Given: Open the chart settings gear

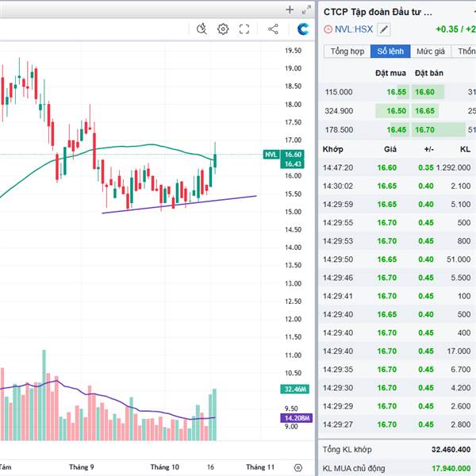Looking at the screenshot, I should [223, 29].
